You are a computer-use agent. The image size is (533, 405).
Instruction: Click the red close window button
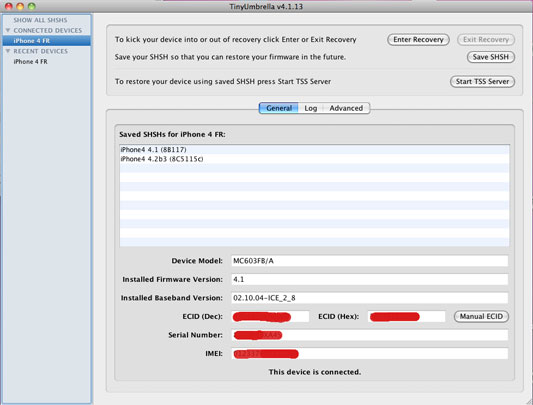coord(8,6)
